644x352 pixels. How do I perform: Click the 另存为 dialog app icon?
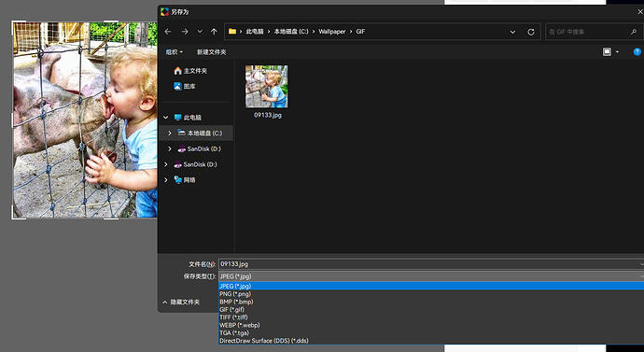click(164, 11)
